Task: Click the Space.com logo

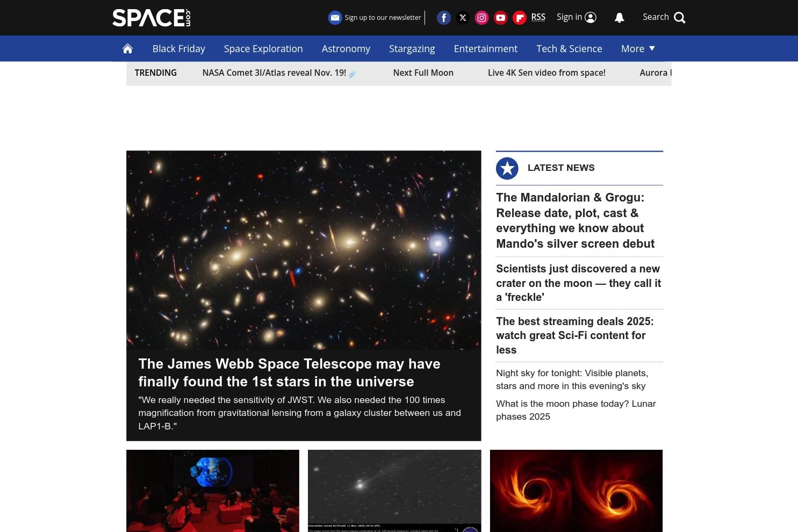Action: [x=152, y=18]
